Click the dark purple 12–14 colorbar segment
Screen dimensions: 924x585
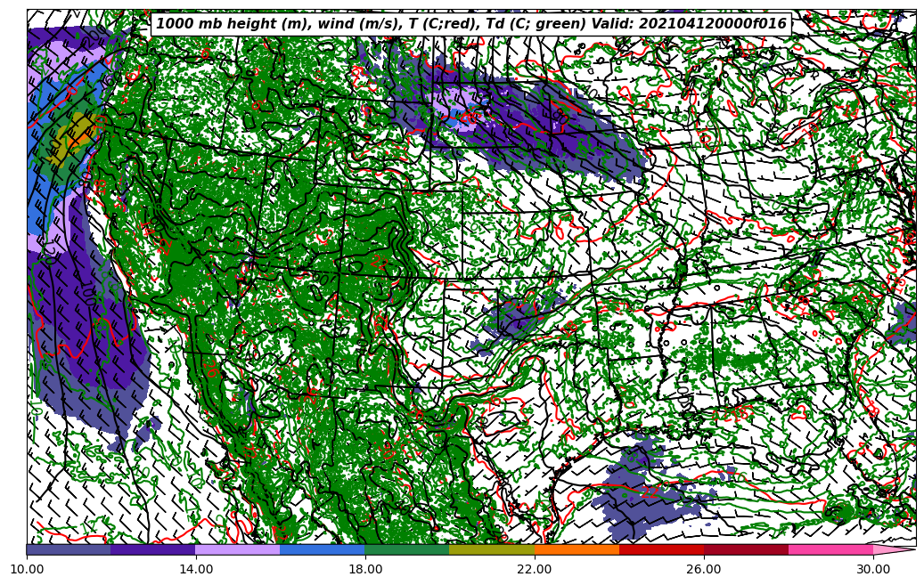coord(153,550)
